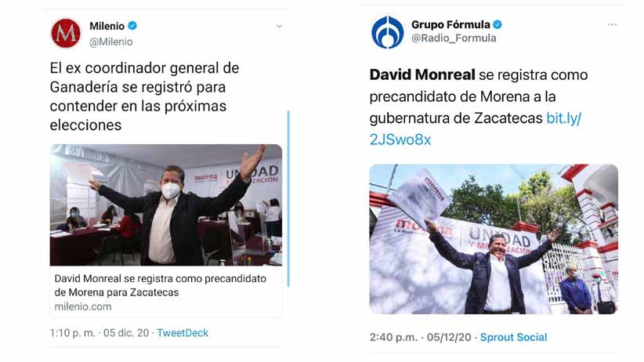This screenshot has height=362, width=644.
Task: Click the article headline about David Monreal
Action: click(160, 285)
